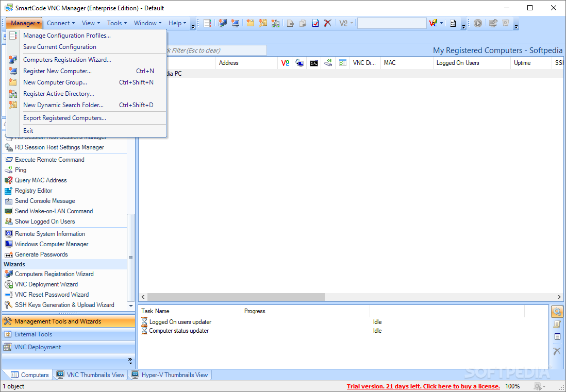Click the new computer group folder toolbar icon
Viewport: 566px width, 392px height.
coord(250,23)
